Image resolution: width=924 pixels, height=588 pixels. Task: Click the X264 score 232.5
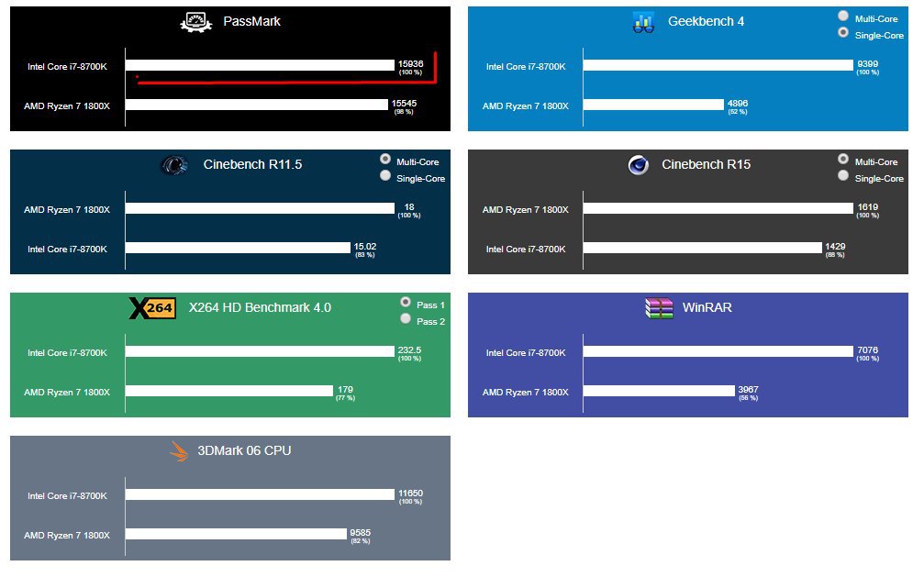pos(409,350)
